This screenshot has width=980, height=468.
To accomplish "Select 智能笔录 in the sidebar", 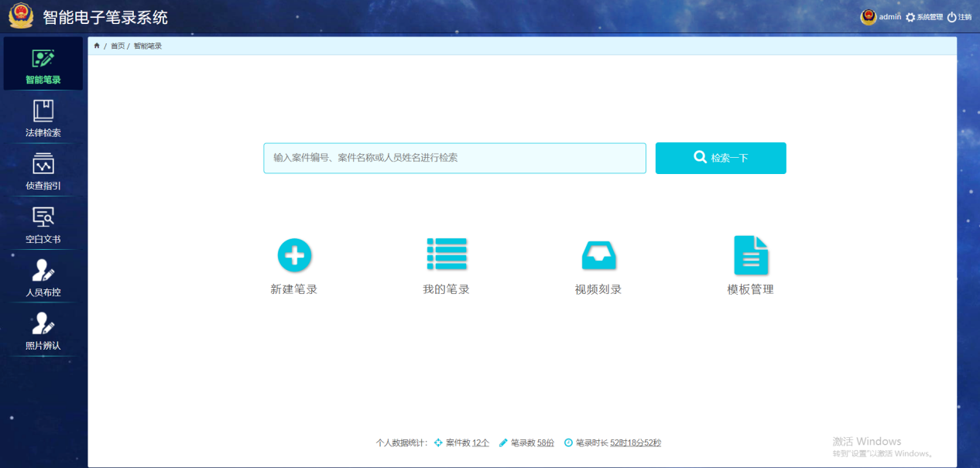I will pyautogui.click(x=43, y=64).
